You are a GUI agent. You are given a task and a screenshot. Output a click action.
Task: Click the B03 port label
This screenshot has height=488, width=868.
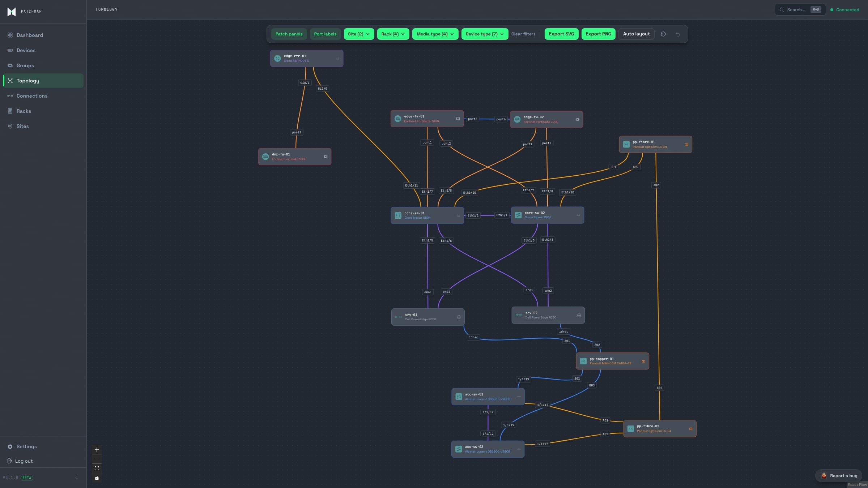coord(592,385)
